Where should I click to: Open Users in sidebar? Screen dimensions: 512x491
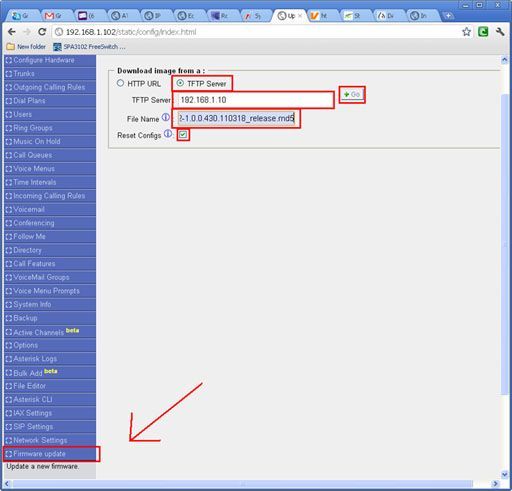[x=50, y=115]
